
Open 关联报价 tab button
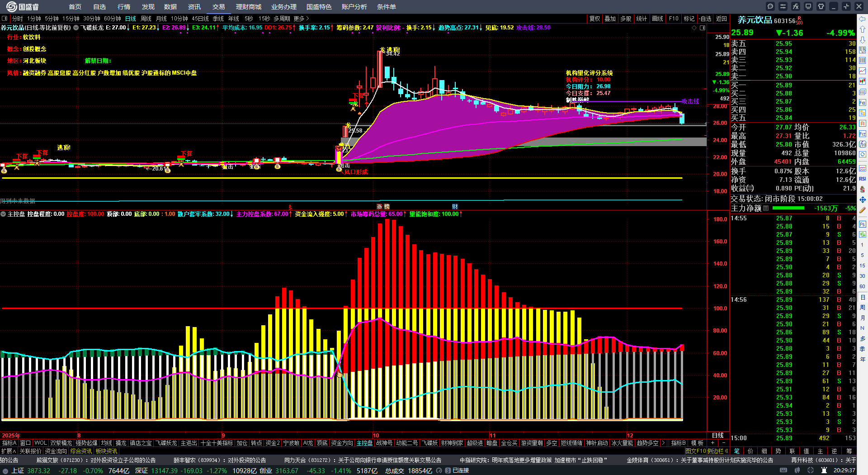point(30,451)
